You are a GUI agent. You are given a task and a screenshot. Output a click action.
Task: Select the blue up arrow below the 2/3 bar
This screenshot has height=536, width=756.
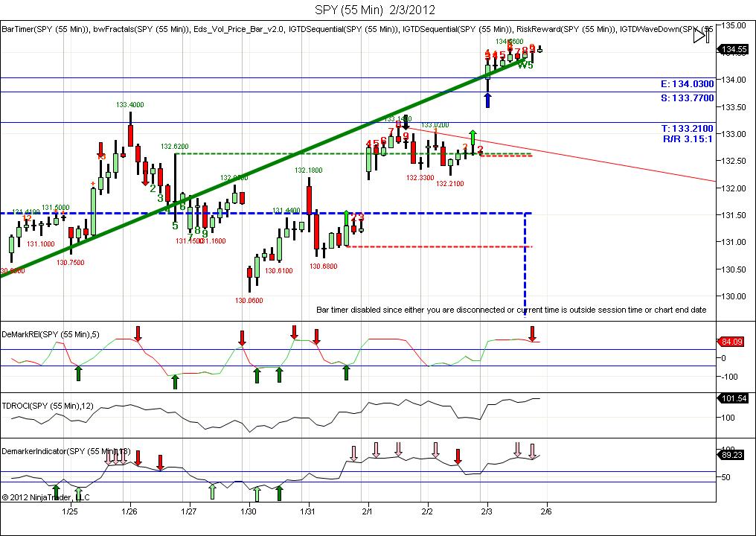click(x=487, y=100)
